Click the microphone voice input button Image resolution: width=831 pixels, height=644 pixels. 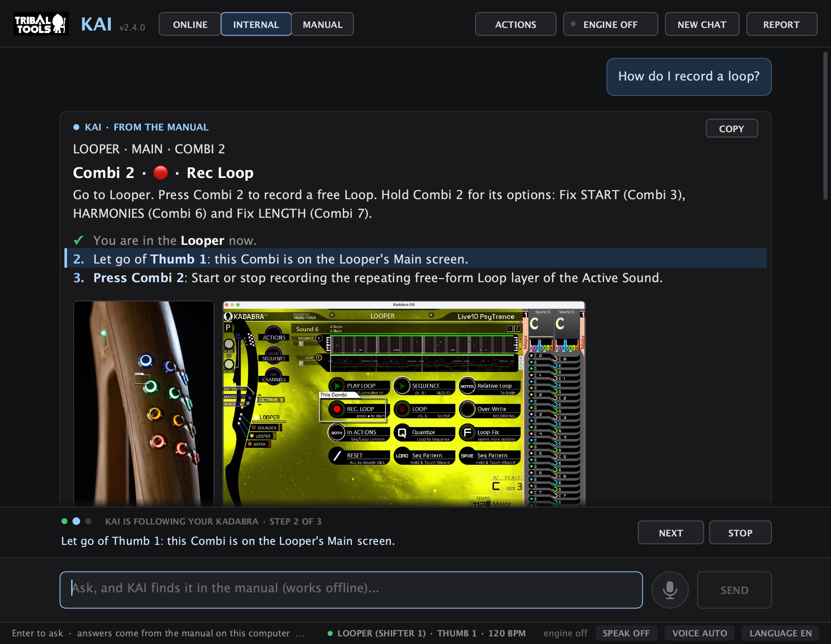(670, 590)
